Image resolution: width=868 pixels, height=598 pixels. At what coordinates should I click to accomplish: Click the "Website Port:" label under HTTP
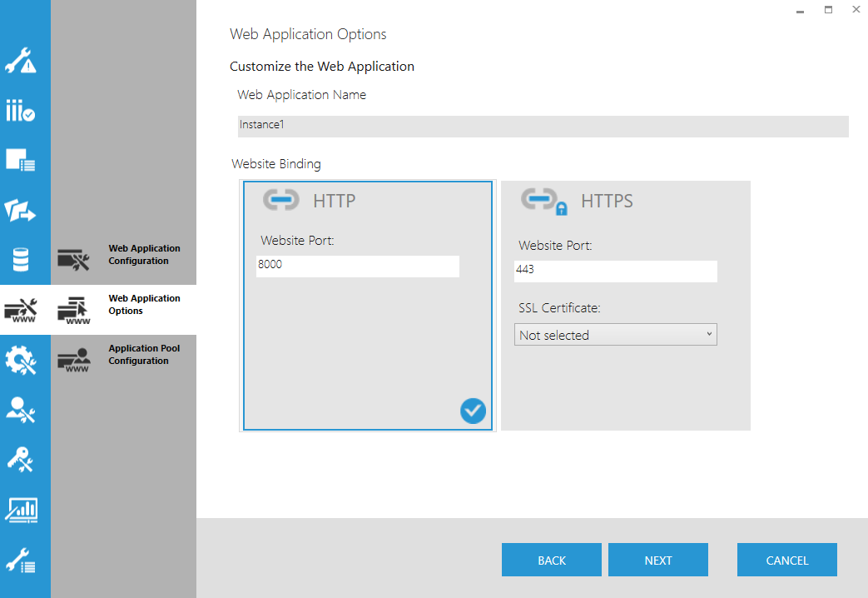pos(297,241)
